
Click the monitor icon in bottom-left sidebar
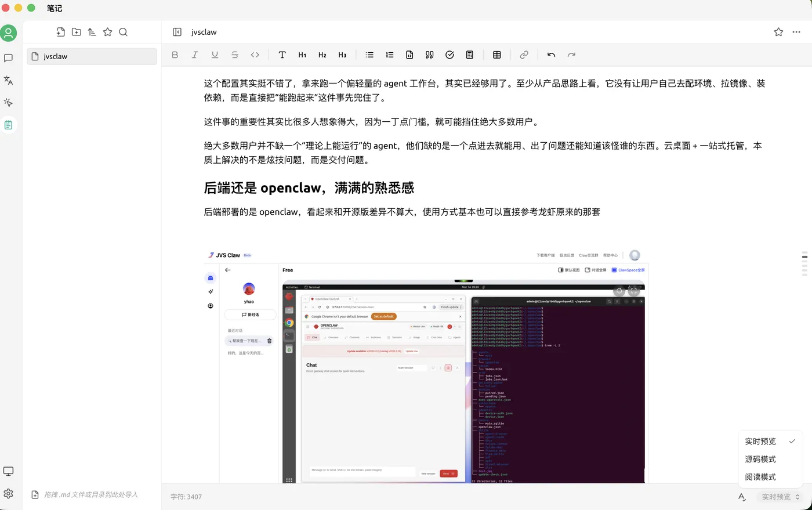[x=8, y=471]
